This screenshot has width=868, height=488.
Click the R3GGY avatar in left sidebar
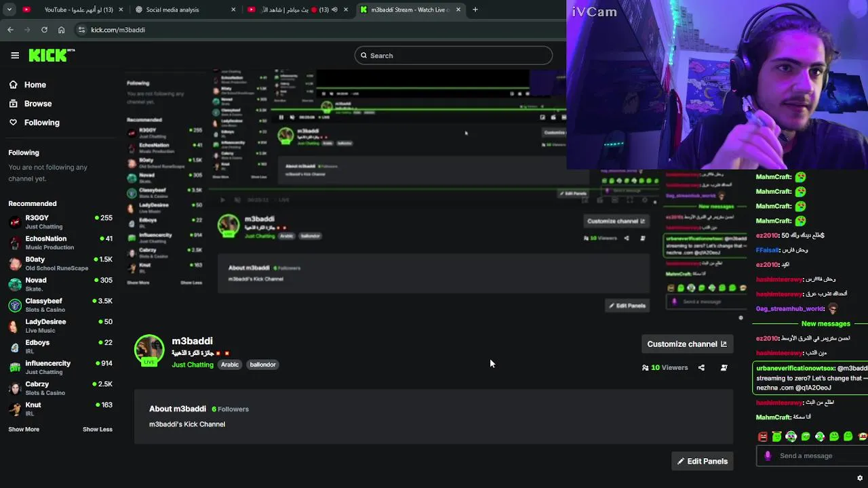[15, 222]
